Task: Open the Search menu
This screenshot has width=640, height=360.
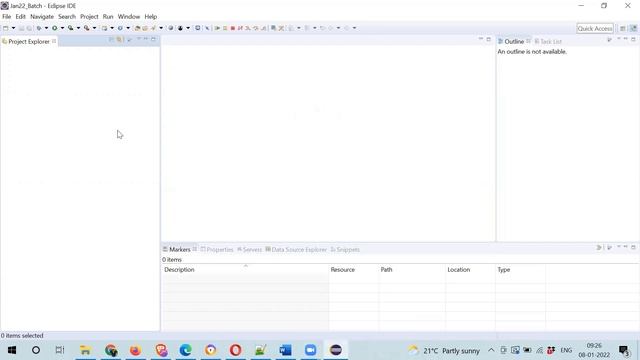Action: 67,17
